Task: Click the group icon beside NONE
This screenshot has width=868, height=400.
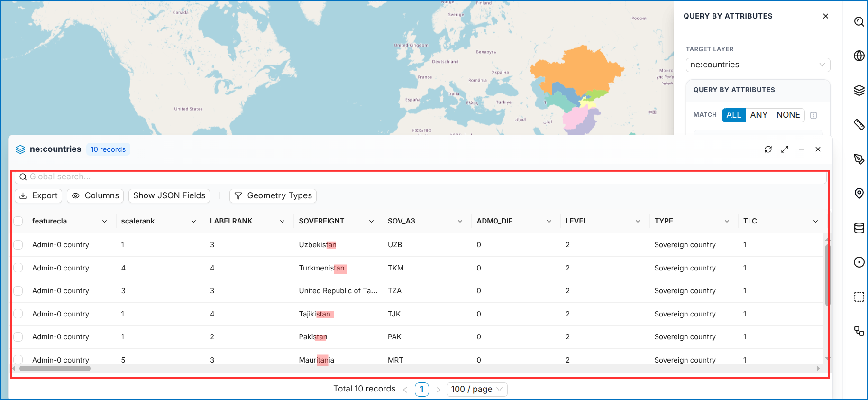Action: click(x=813, y=115)
